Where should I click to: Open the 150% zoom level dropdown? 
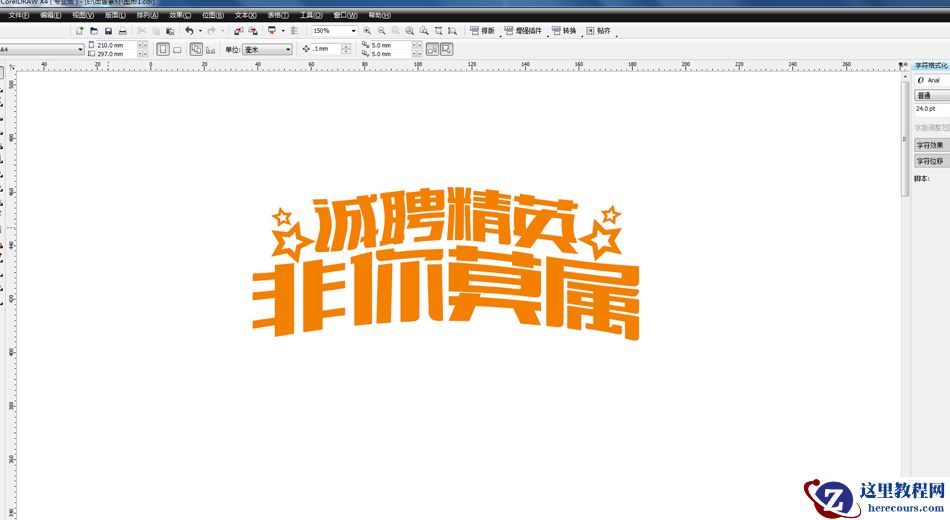click(354, 31)
